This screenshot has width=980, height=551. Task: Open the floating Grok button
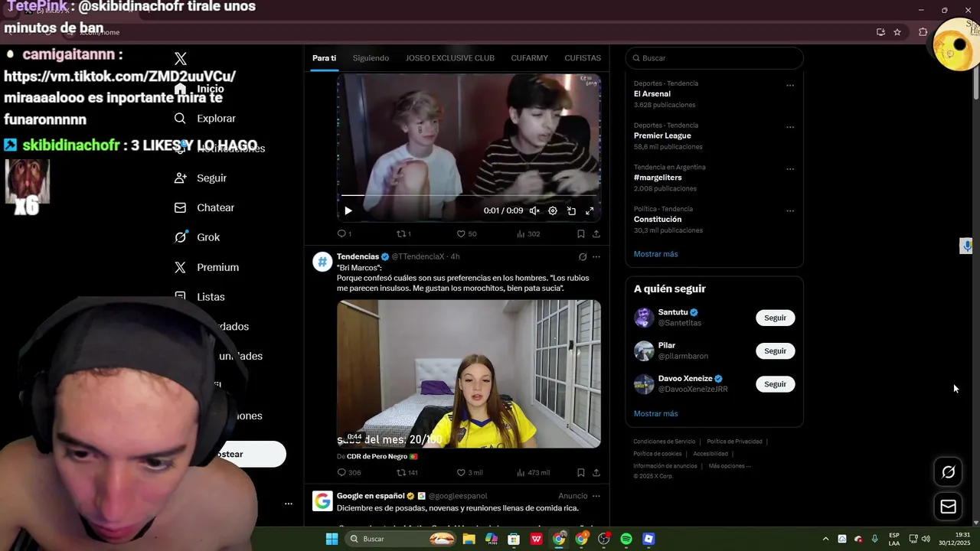tap(948, 472)
